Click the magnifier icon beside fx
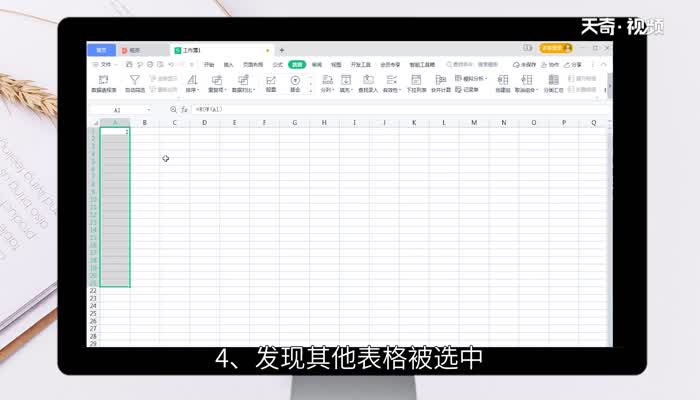Viewport: 700px width, 400px height. (x=173, y=109)
